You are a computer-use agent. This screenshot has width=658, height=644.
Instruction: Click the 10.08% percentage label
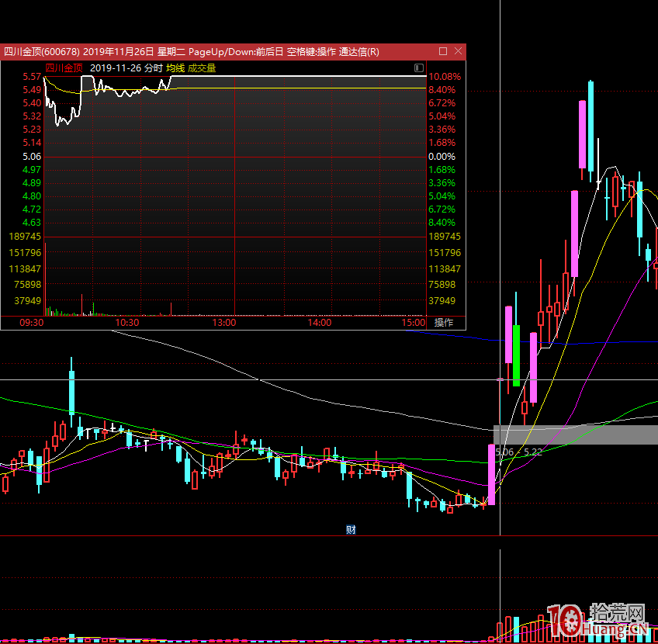pyautogui.click(x=445, y=76)
